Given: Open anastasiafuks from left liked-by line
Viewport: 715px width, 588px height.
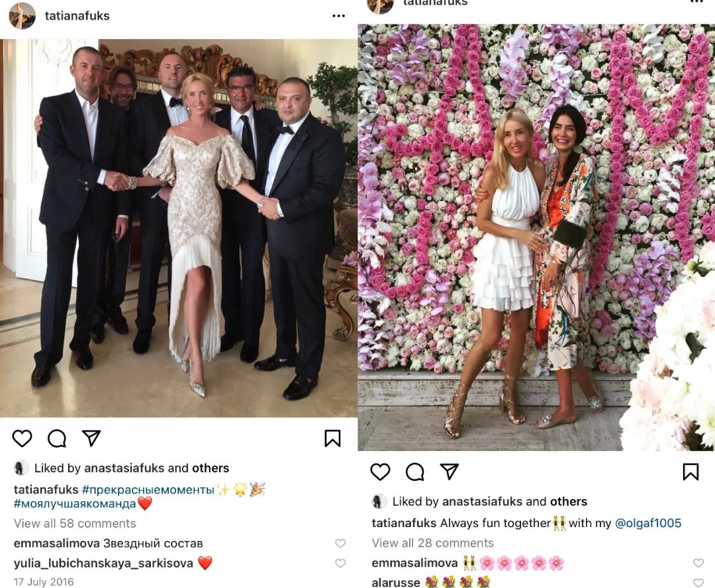Looking at the screenshot, I should coord(124,468).
